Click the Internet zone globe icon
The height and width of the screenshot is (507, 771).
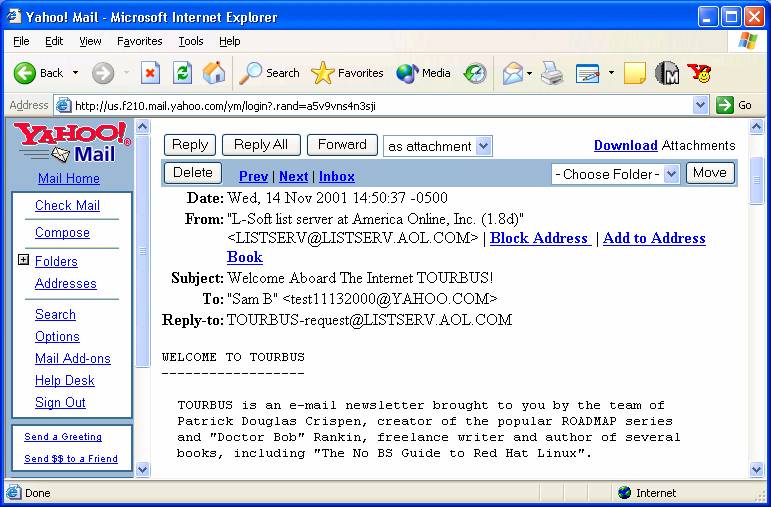624,492
